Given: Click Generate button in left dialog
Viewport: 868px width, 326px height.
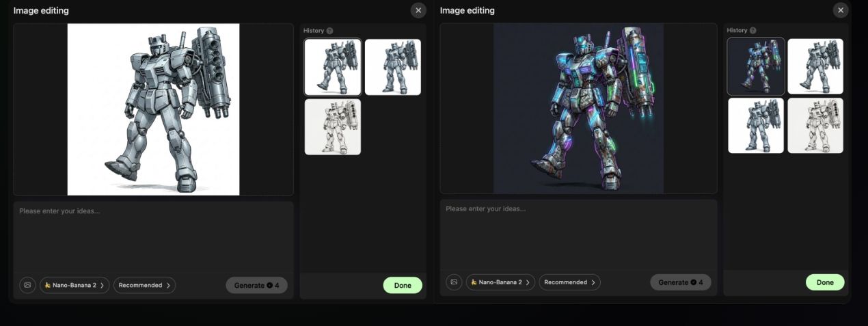Looking at the screenshot, I should [x=256, y=285].
